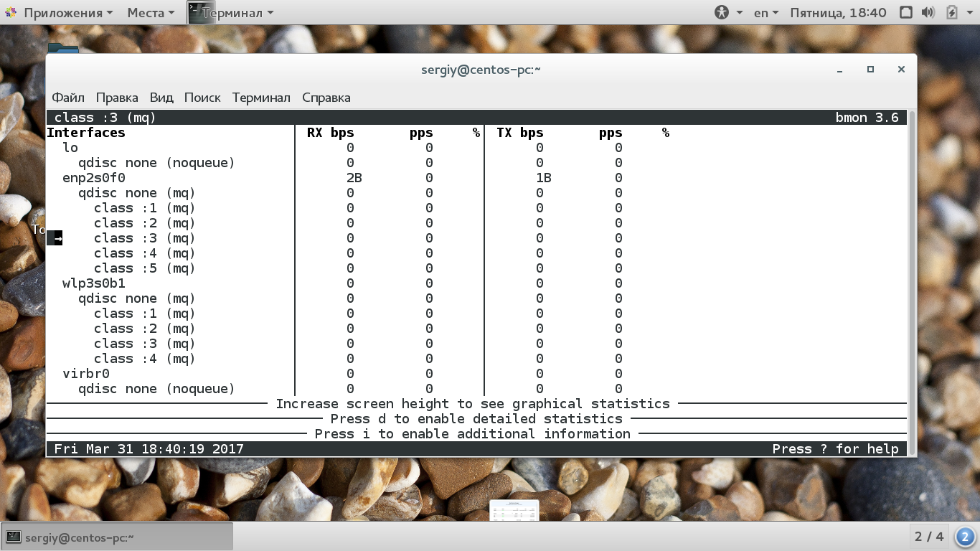Click the notification counter badge showing 2
This screenshot has height=551, width=980.
tap(965, 537)
